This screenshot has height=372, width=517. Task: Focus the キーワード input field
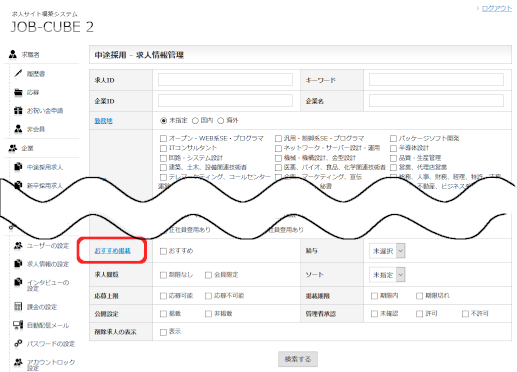(x=436, y=80)
